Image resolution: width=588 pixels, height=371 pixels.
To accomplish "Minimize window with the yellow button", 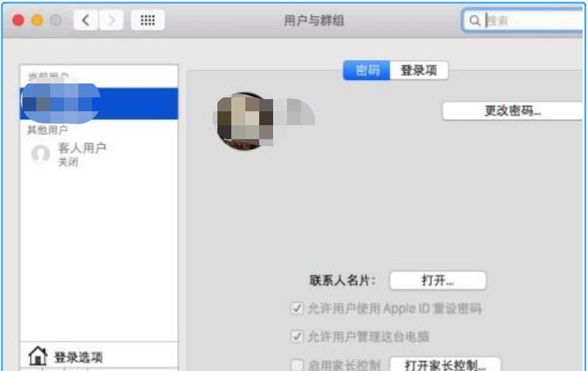I will click(x=37, y=20).
